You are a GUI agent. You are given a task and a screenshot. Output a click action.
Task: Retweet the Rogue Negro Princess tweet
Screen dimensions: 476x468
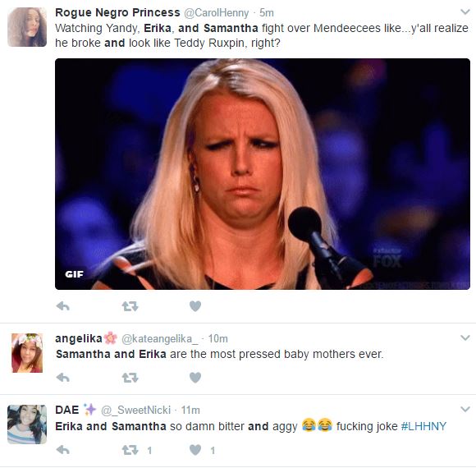(x=130, y=306)
